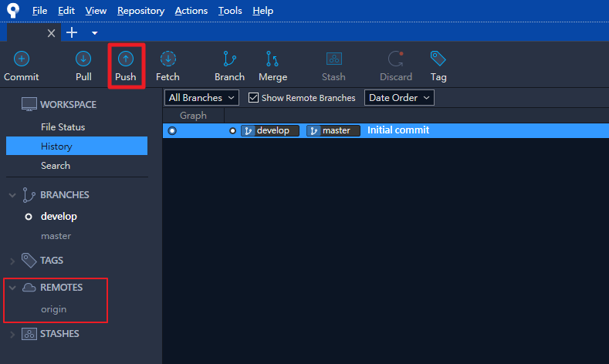The image size is (609, 364).
Task: Select File Status in workspace sidebar
Action: click(x=63, y=127)
